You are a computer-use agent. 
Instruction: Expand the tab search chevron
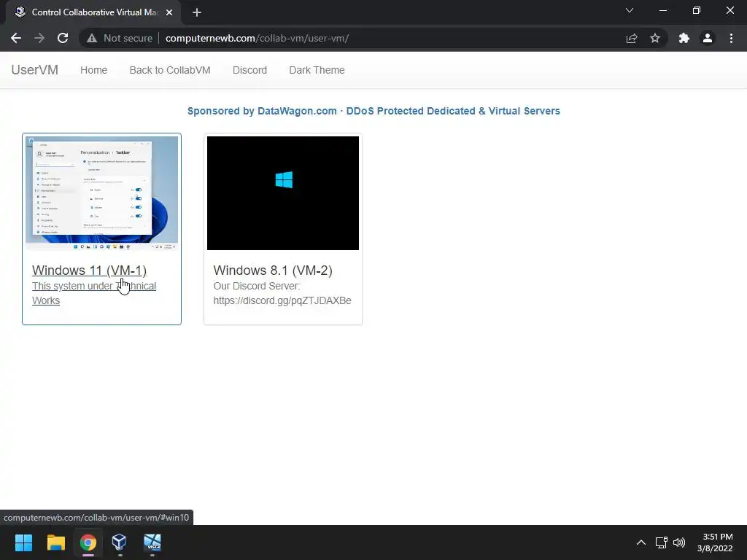pos(630,10)
